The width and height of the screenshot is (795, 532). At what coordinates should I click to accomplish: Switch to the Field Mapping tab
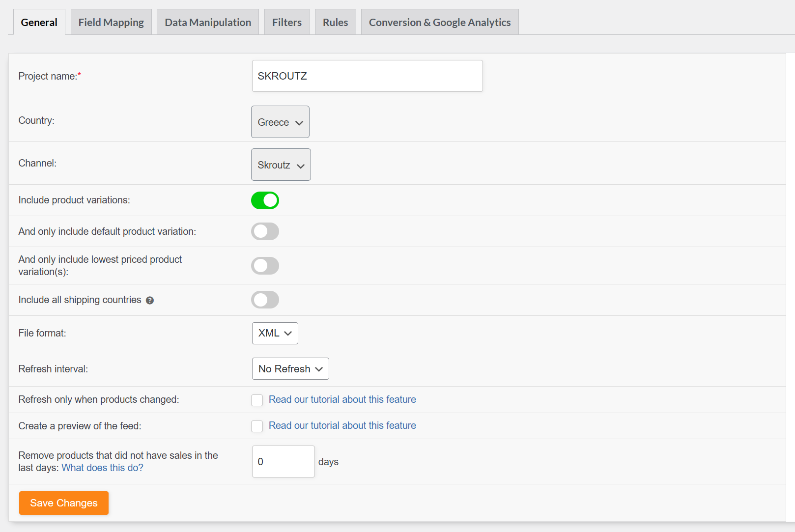click(x=111, y=23)
